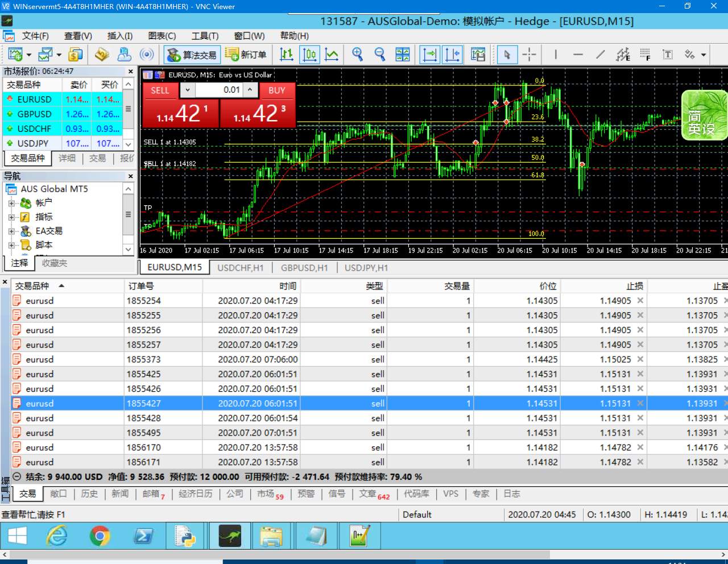The height and width of the screenshot is (564, 728).
Task: Select the horizontal line drawing tool
Action: 578,55
